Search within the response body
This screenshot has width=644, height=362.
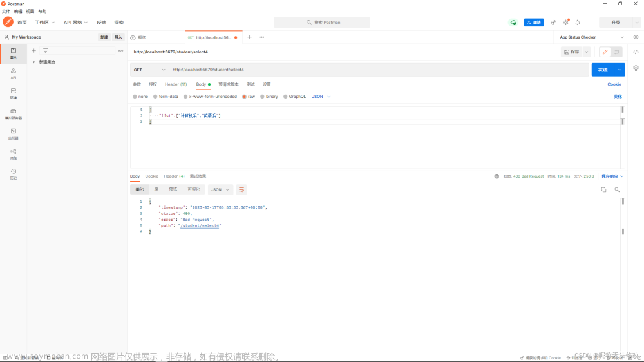click(x=617, y=190)
